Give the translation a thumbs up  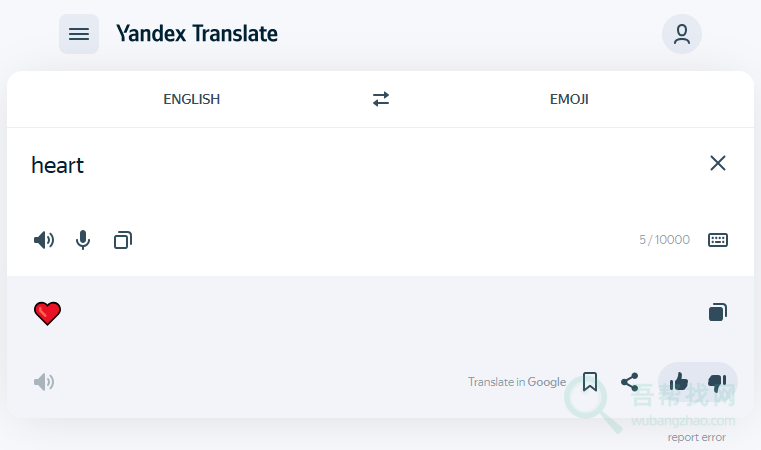click(679, 382)
